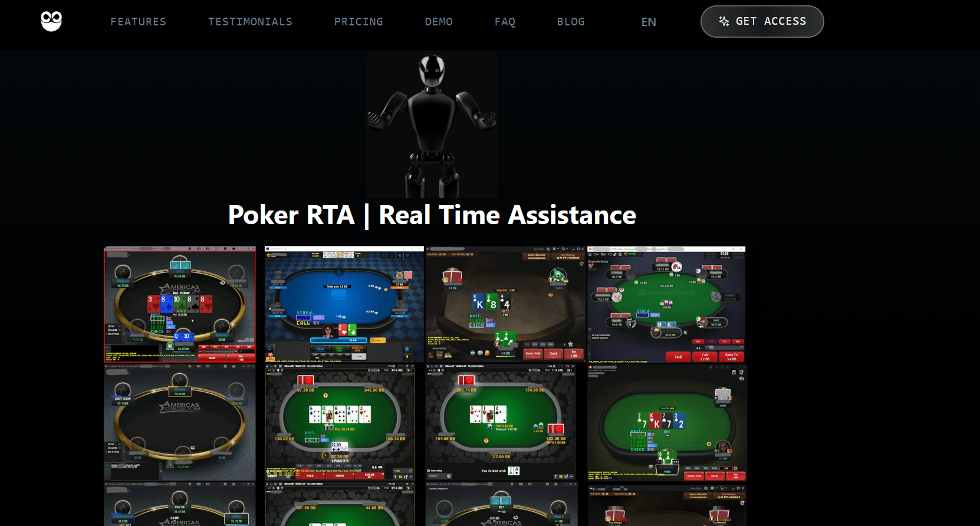Open the empty Americas Cardroom table thumbnail
This screenshot has width=980, height=526.
click(x=180, y=422)
